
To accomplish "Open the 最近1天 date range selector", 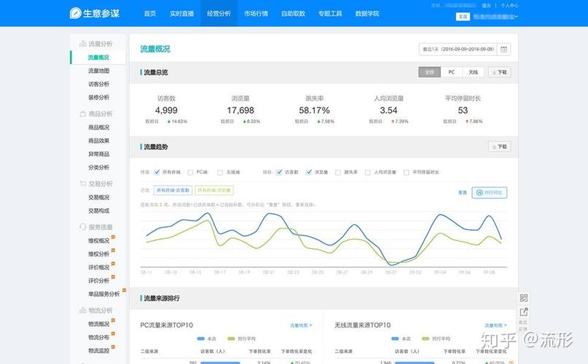I will tap(458, 49).
